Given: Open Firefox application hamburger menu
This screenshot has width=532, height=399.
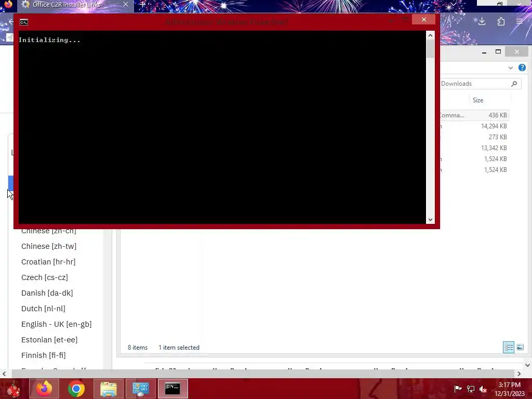Looking at the screenshot, I should (520, 21).
